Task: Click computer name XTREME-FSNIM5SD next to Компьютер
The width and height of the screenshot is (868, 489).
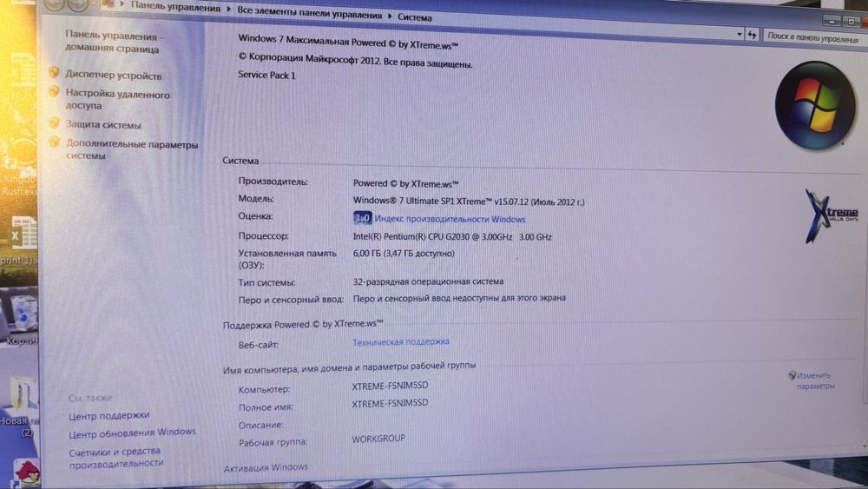Action: (390, 386)
